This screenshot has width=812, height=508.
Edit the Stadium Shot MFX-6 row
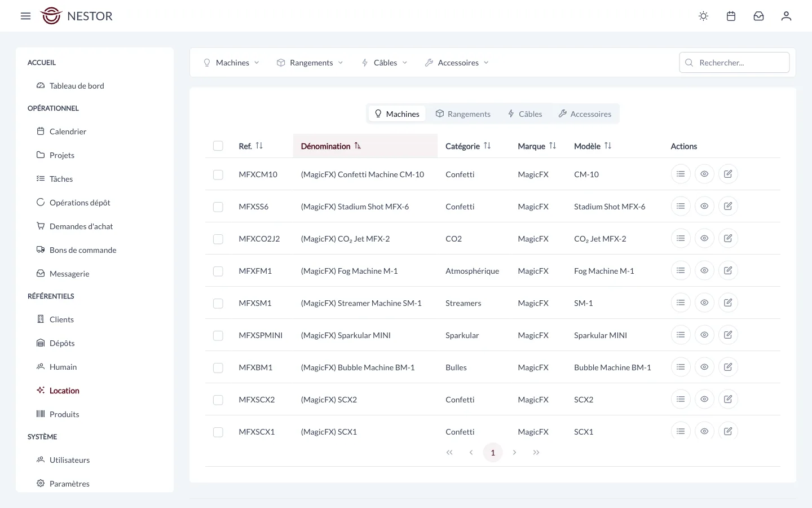coord(728,206)
